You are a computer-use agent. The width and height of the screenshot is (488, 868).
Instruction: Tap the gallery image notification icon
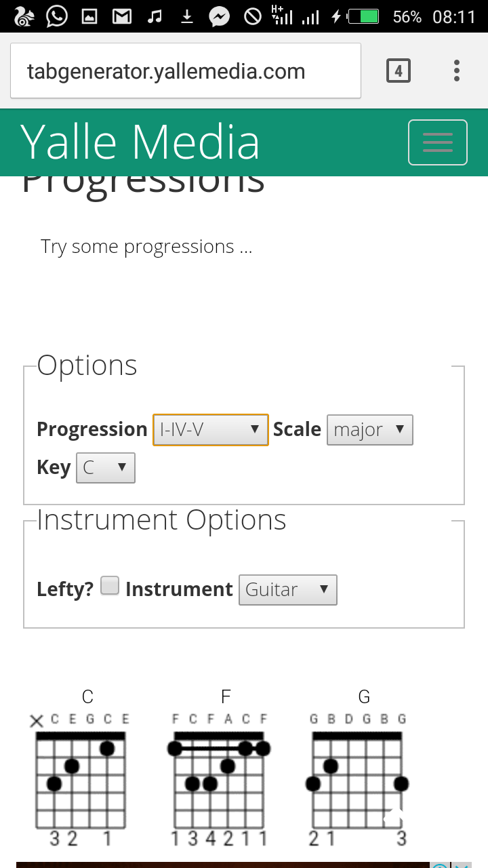[x=89, y=16]
